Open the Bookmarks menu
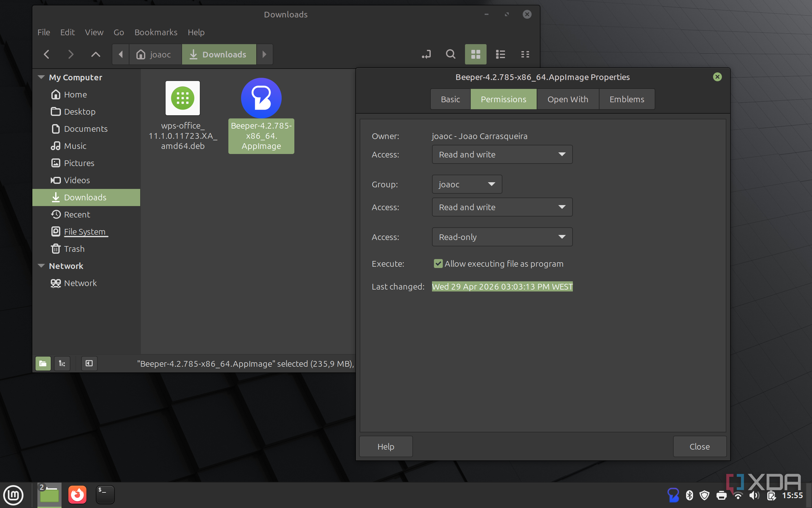This screenshot has width=812, height=508. [x=156, y=32]
